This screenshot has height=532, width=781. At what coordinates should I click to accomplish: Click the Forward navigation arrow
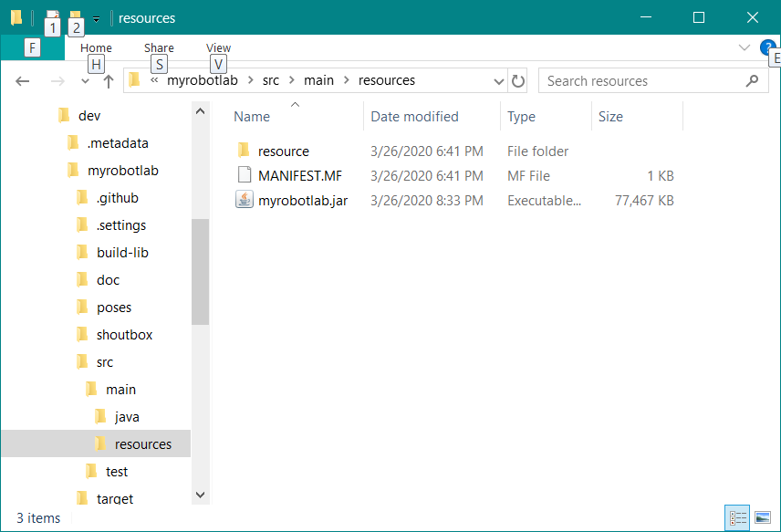(x=57, y=81)
